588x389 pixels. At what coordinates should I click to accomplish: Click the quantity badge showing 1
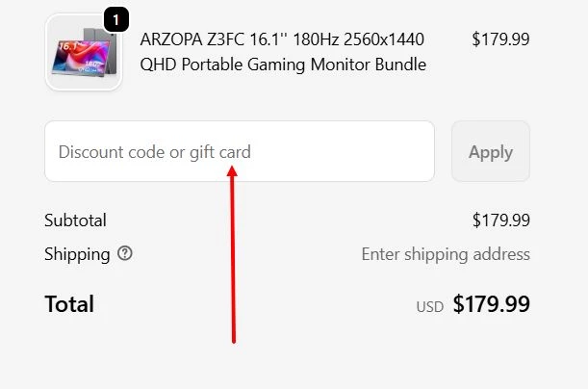115,19
